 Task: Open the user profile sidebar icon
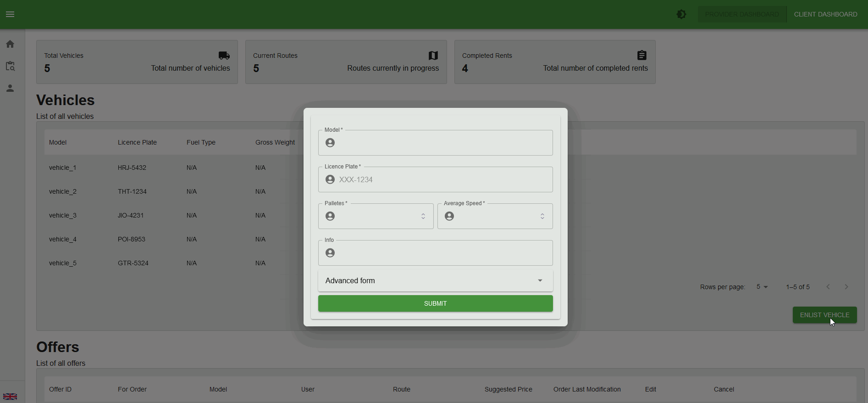coord(10,88)
